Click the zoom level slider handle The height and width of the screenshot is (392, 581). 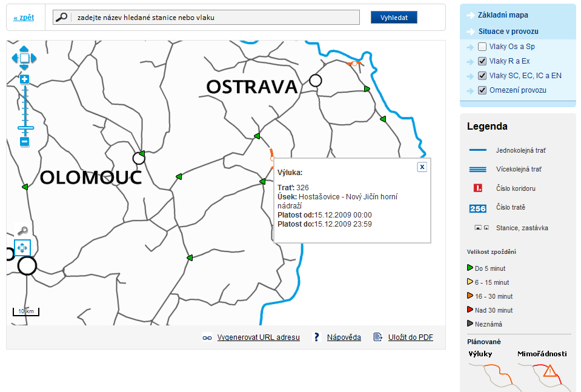click(25, 128)
